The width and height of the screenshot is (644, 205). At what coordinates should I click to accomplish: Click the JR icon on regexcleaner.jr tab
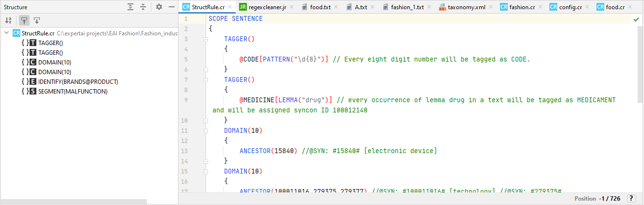coord(243,7)
